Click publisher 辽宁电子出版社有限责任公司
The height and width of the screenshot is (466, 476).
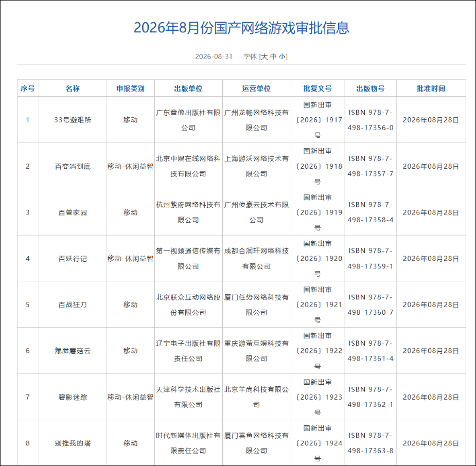click(188, 351)
